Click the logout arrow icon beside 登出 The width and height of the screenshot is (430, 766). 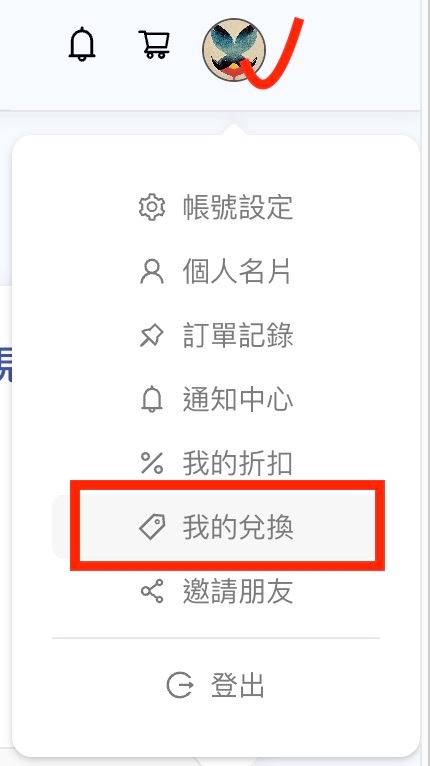pyautogui.click(x=180, y=685)
